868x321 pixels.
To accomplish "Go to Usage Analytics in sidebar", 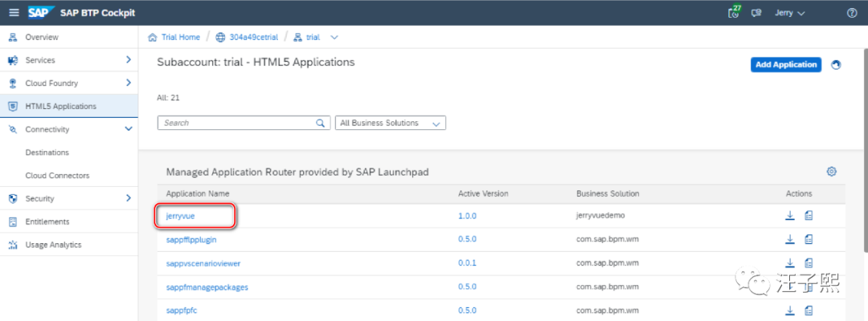I will (x=53, y=245).
